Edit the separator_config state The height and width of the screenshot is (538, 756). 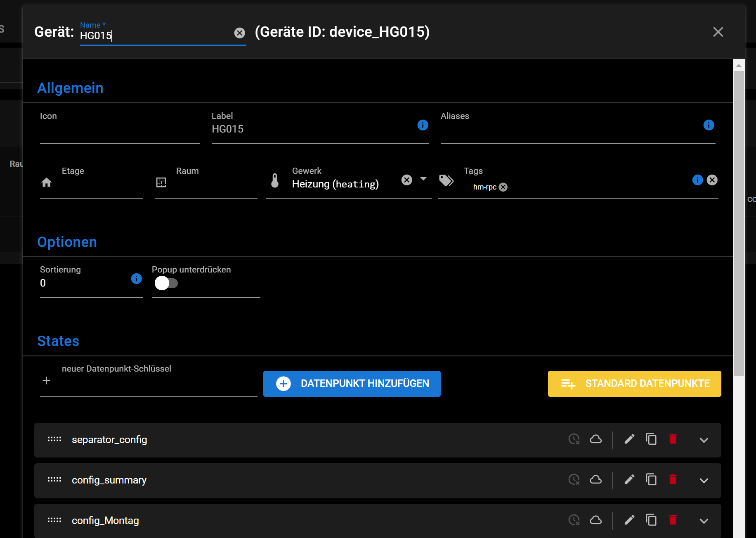click(629, 439)
